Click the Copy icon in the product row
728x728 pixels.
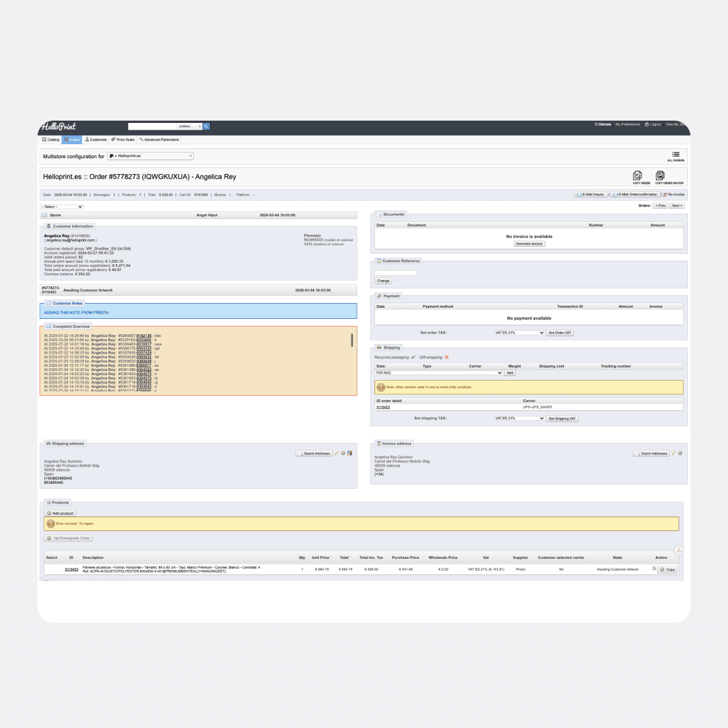[667, 569]
